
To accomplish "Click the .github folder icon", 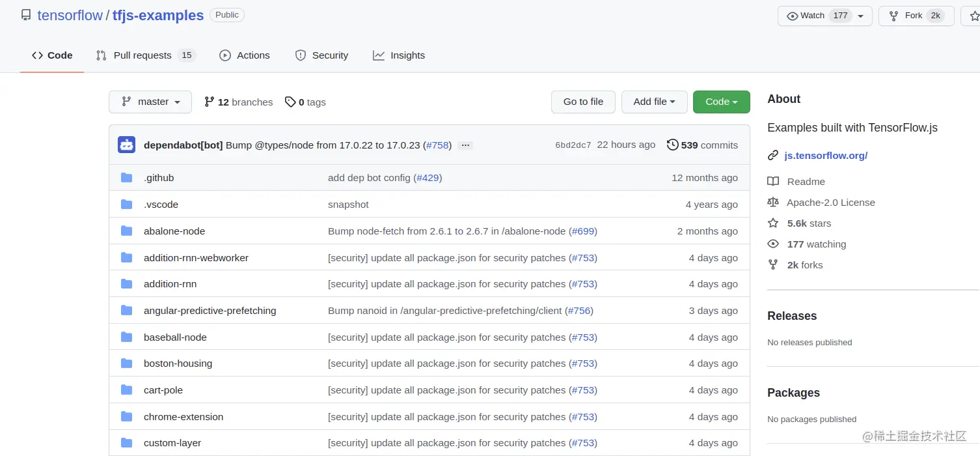I will (x=127, y=178).
